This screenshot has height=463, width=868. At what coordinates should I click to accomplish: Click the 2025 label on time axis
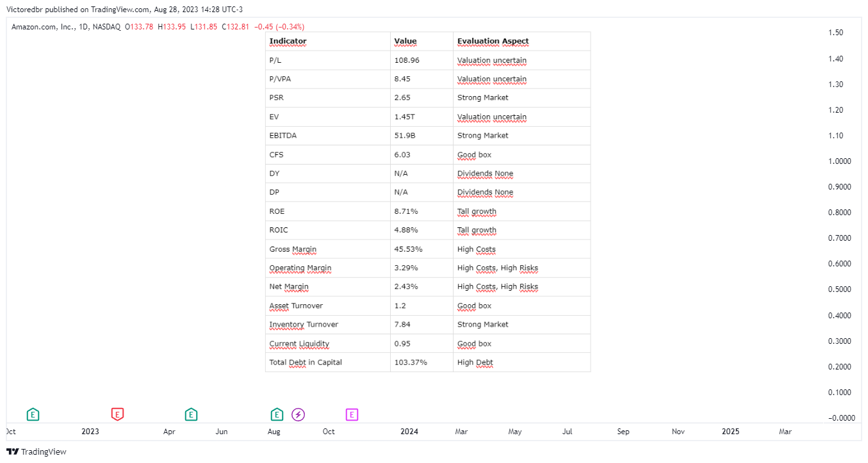(730, 432)
